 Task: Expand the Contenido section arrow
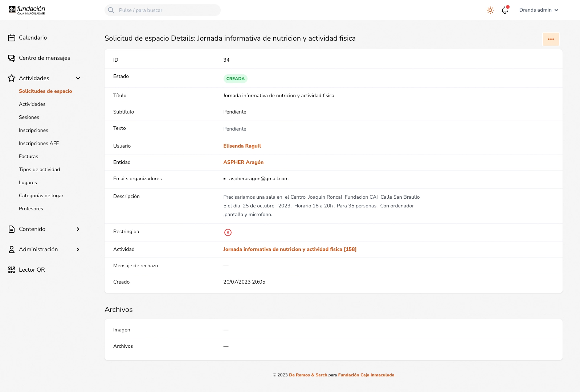pos(78,229)
